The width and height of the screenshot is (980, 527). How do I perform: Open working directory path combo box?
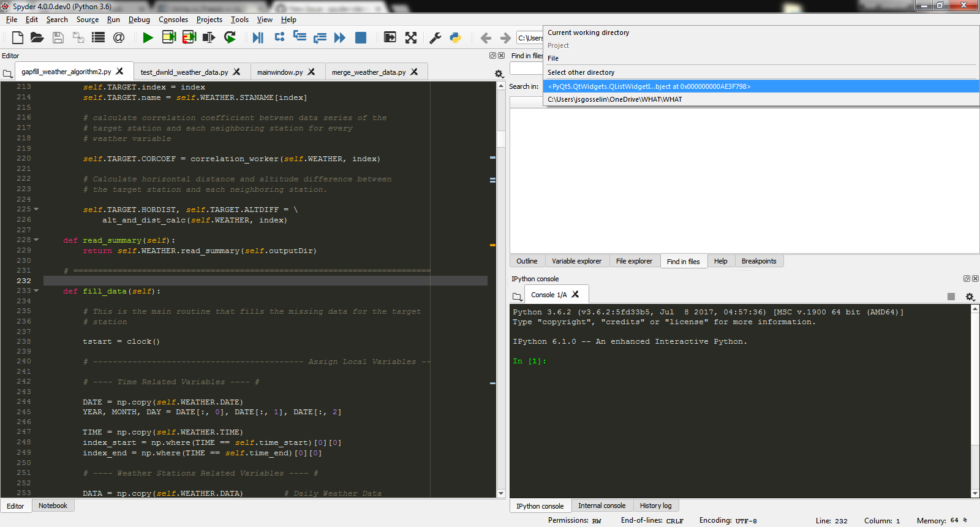point(530,38)
